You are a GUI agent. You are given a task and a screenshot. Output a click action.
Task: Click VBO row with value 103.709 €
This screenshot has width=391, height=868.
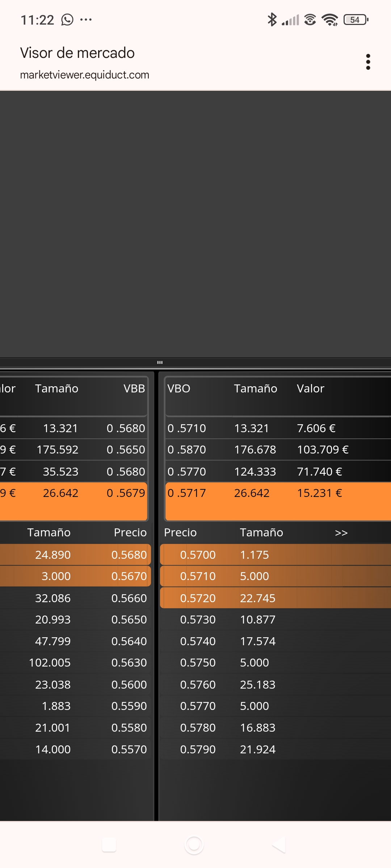(x=278, y=450)
